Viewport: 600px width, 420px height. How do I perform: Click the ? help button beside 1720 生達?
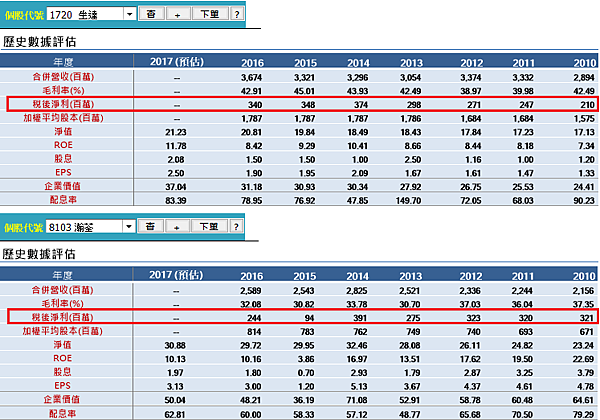pos(237,14)
